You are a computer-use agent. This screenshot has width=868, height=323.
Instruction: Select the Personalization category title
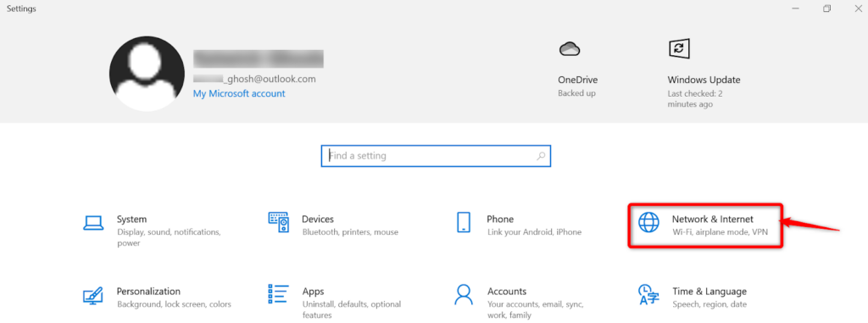[x=148, y=291]
